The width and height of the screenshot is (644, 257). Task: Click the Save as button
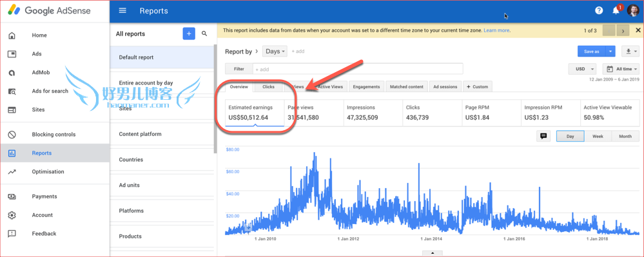coord(591,52)
